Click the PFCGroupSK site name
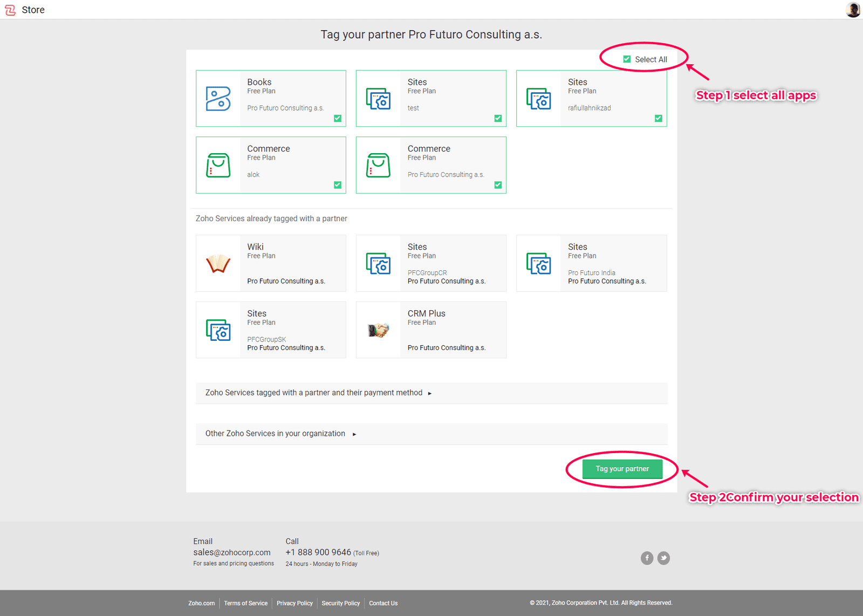The height and width of the screenshot is (616, 863). click(266, 339)
